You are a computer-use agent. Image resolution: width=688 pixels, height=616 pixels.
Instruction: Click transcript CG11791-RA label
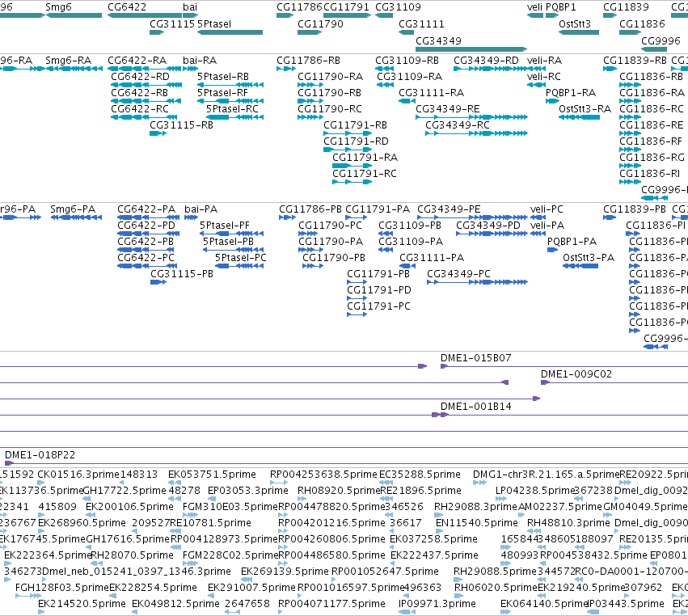click(x=365, y=158)
